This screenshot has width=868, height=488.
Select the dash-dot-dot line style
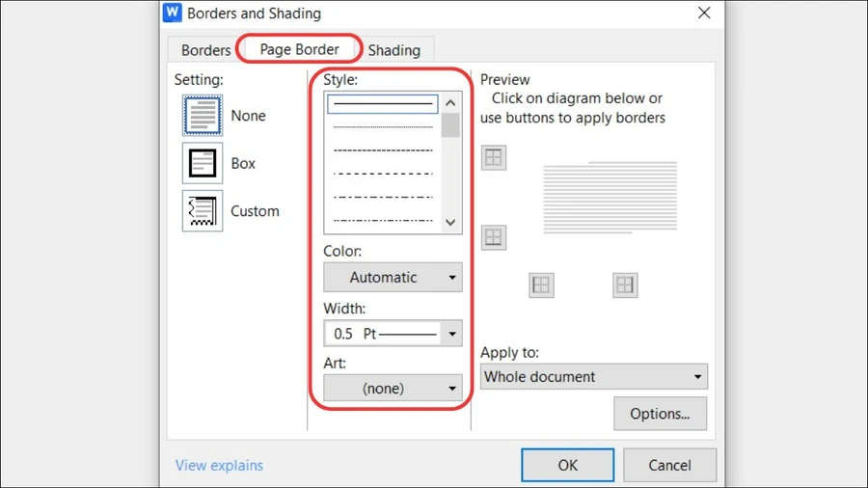click(383, 220)
